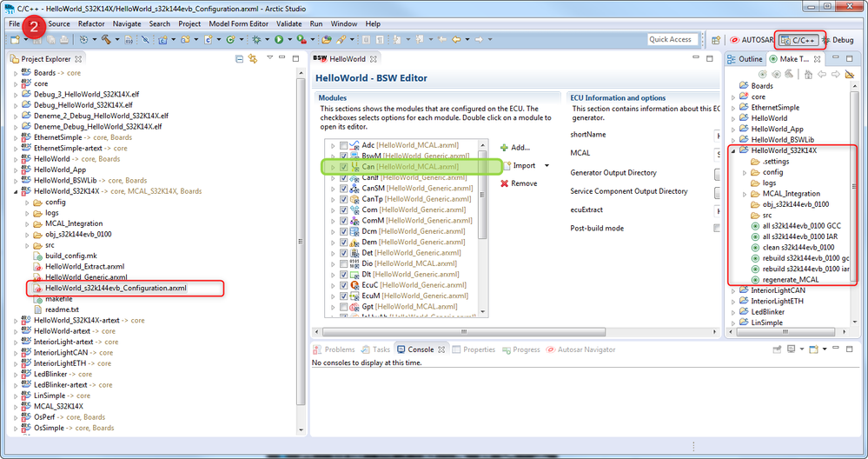The height and width of the screenshot is (459, 868).
Task: Click the module list vertical scrollbar
Action: (483, 195)
